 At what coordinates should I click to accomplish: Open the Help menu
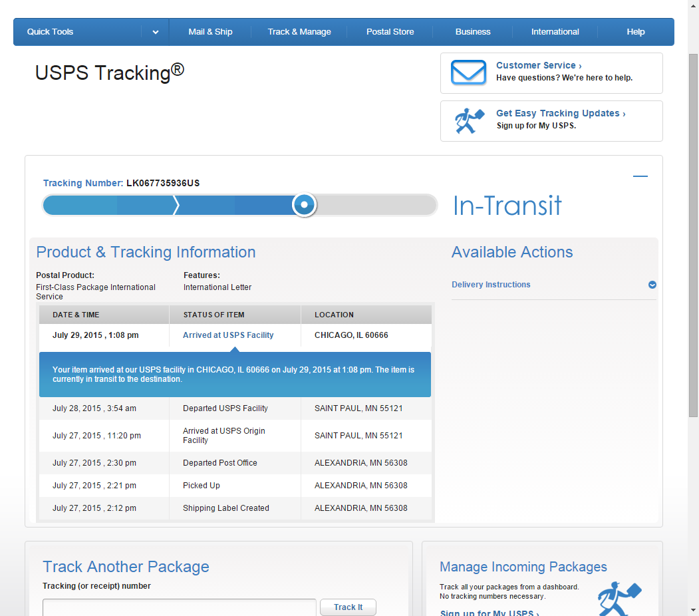point(635,32)
